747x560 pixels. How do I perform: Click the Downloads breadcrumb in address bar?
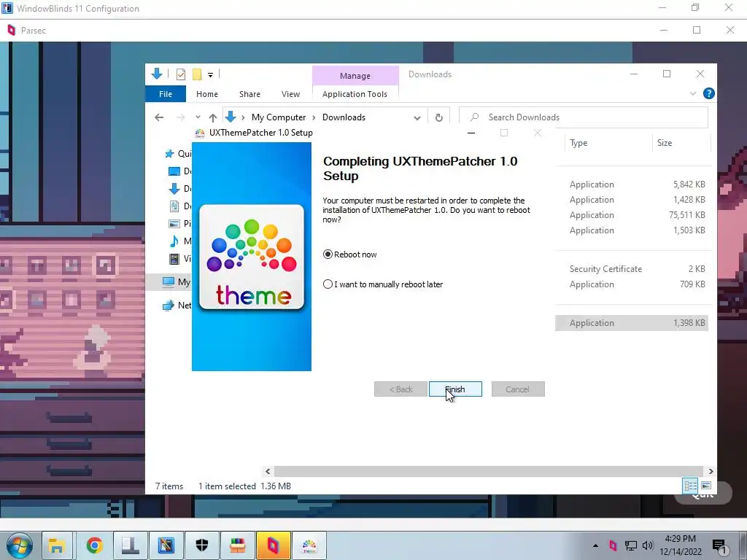point(344,117)
